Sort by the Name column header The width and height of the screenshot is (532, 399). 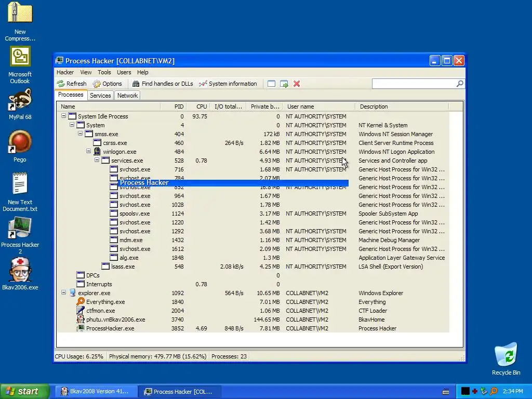[109, 107]
